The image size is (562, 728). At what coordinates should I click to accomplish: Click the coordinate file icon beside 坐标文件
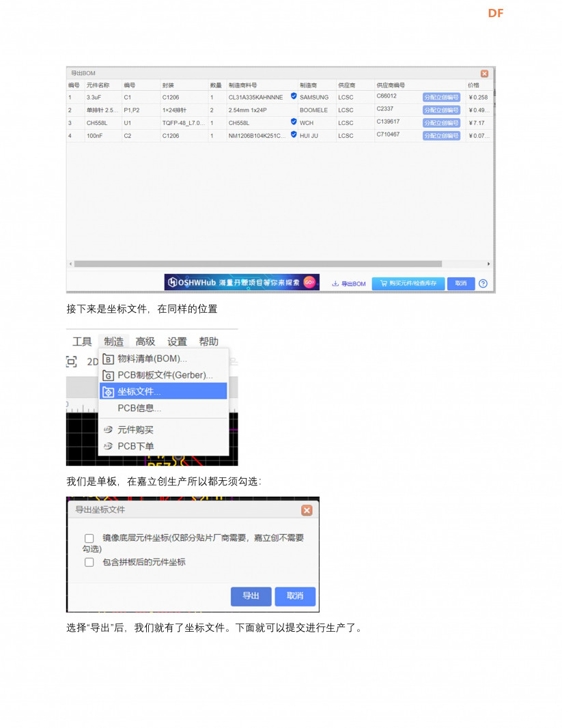point(108,392)
